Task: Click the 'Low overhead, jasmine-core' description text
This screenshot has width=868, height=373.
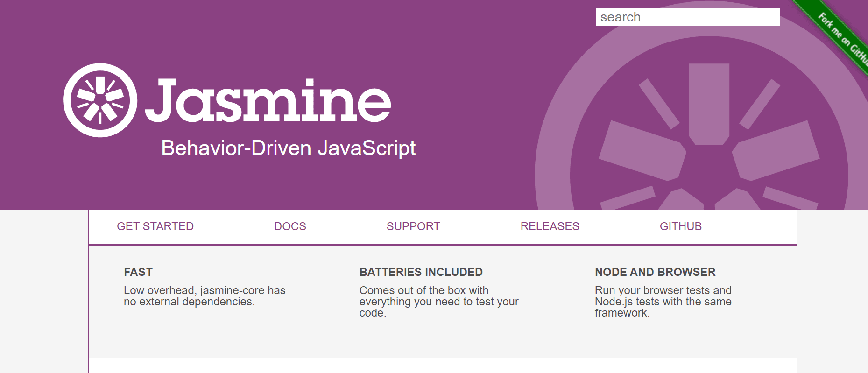Action: [x=205, y=296]
